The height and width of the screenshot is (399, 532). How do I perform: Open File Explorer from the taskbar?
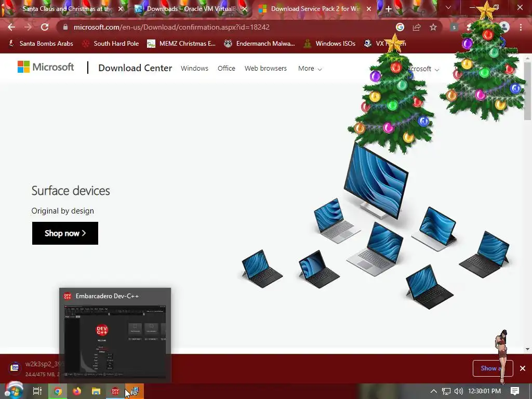click(x=96, y=391)
